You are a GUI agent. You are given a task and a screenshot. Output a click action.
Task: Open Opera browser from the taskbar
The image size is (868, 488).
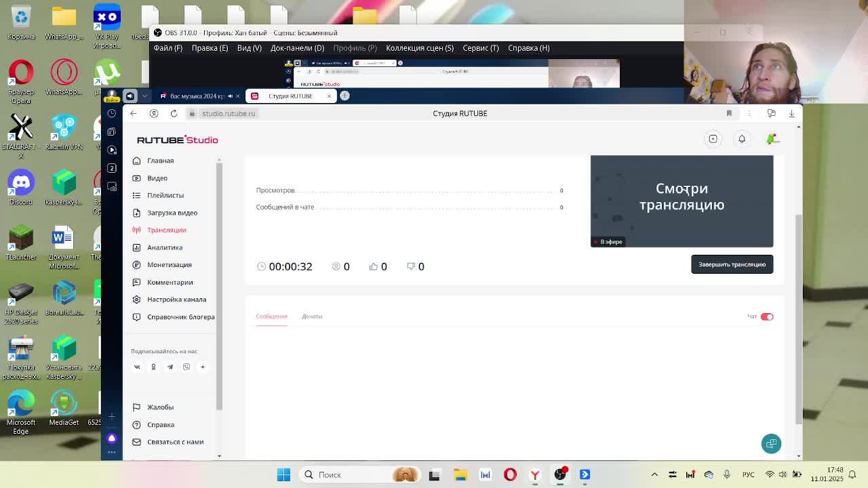[510, 475]
